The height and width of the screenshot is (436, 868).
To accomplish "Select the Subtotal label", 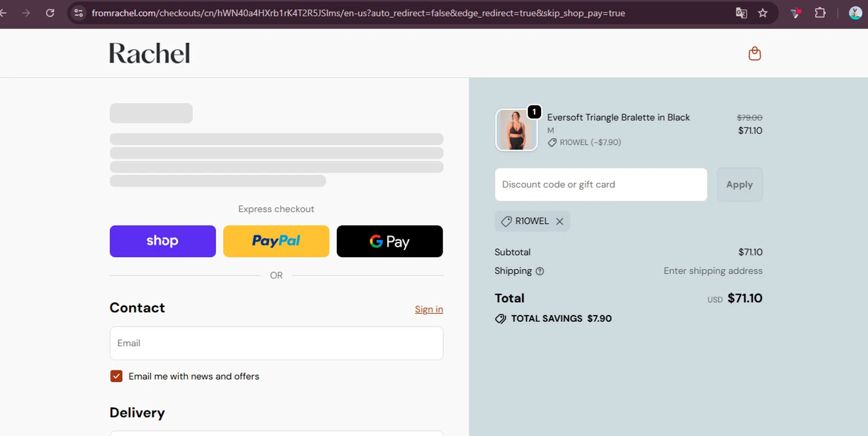I will 513,252.
